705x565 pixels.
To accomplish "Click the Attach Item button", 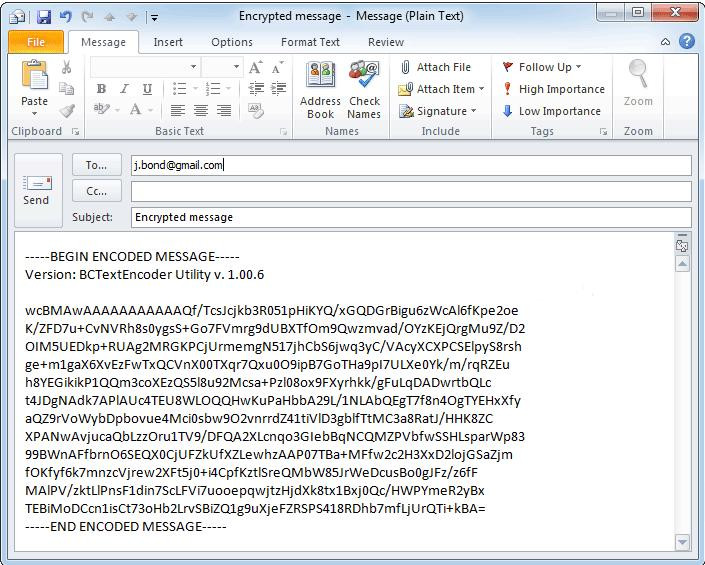I will point(441,89).
